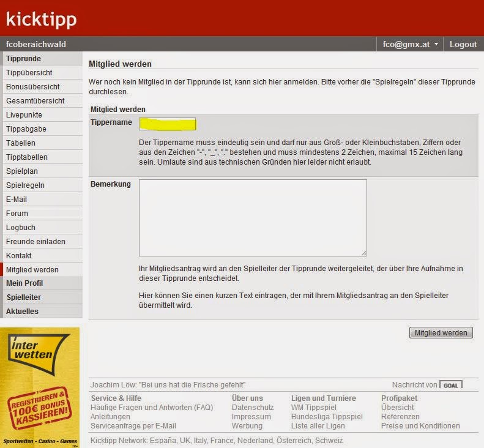This screenshot has width=484, height=448.
Task: Click the GOAL news source logo
Action: pos(451,385)
